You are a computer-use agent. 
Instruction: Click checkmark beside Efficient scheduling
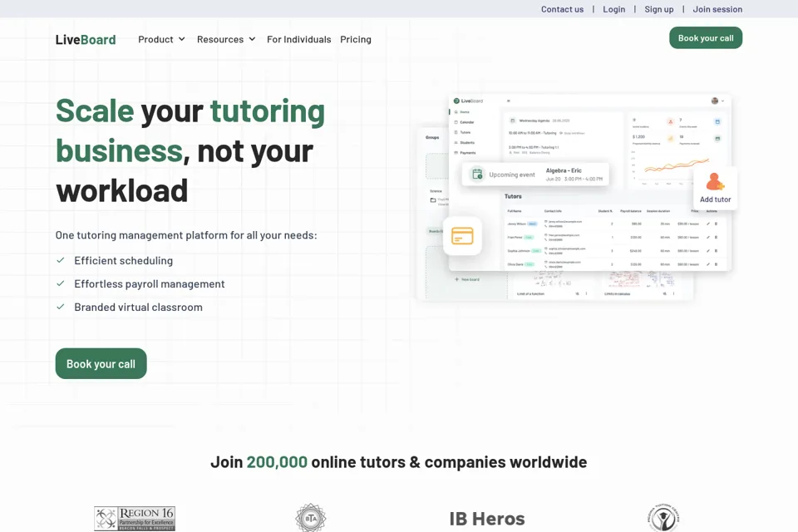(x=61, y=260)
